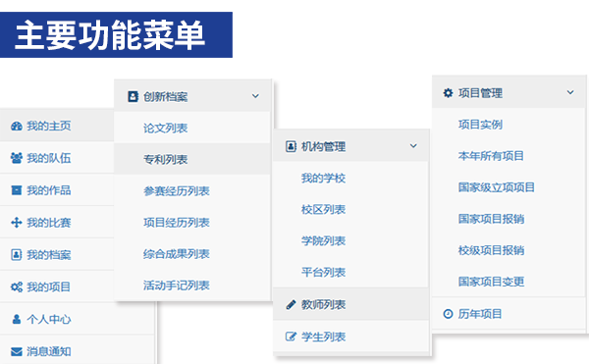
Task: Click the 机构管理 menu header
Action: [x=350, y=146]
